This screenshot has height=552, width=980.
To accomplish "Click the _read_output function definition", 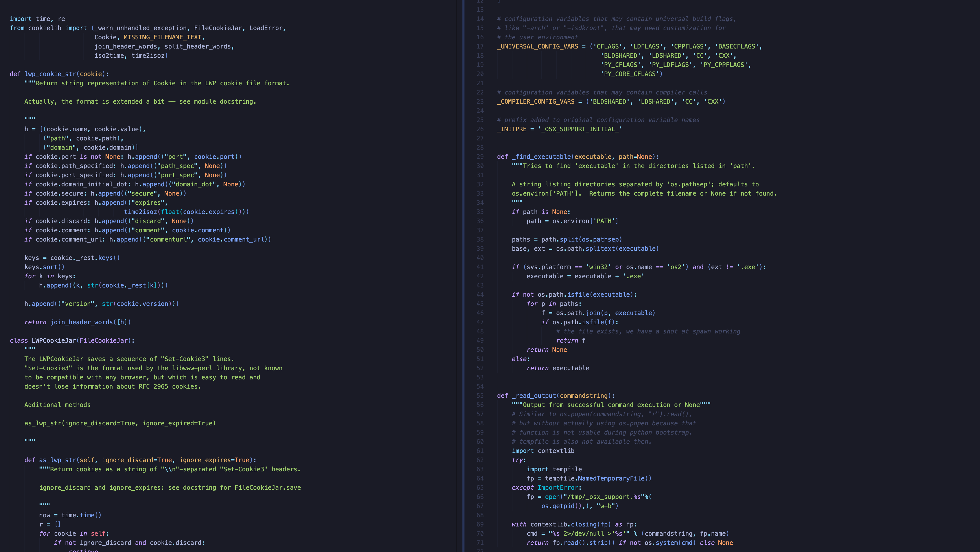I will [534, 395].
